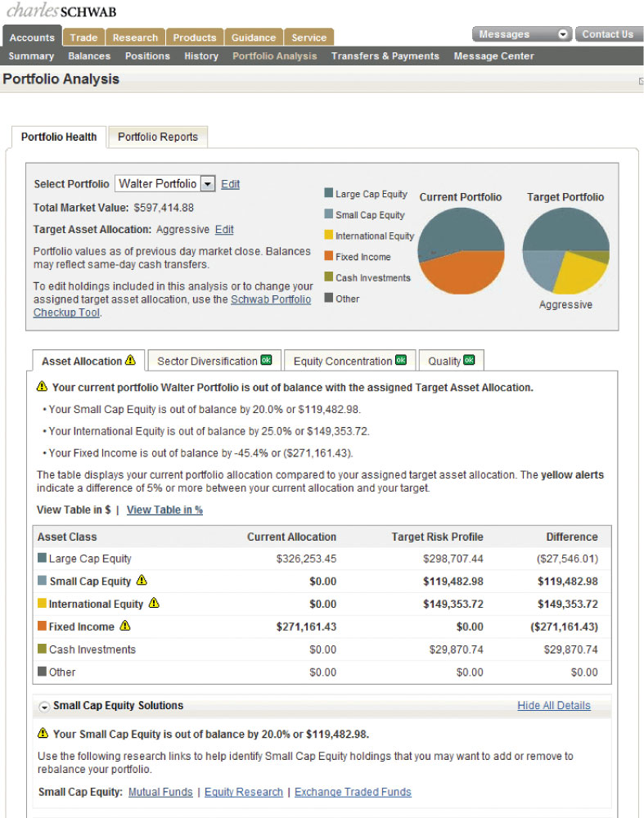This screenshot has width=644, height=818.
Task: Click the Contact Us button
Action: [608, 34]
